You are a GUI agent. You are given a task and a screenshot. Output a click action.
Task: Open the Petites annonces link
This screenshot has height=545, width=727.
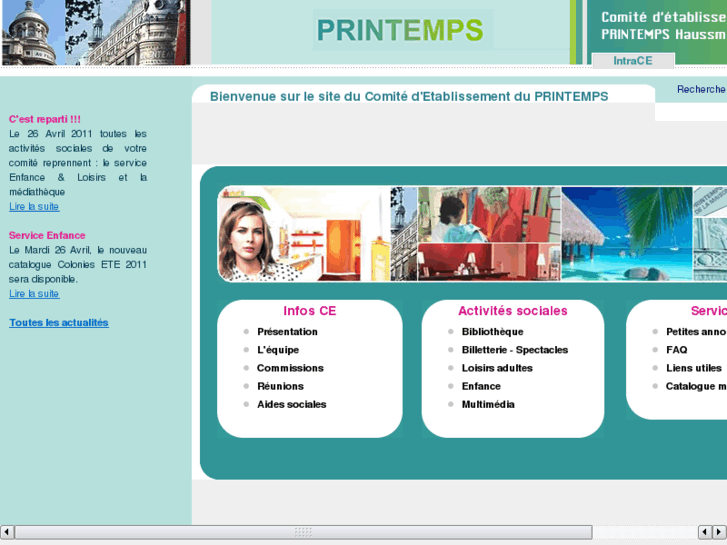click(696, 332)
